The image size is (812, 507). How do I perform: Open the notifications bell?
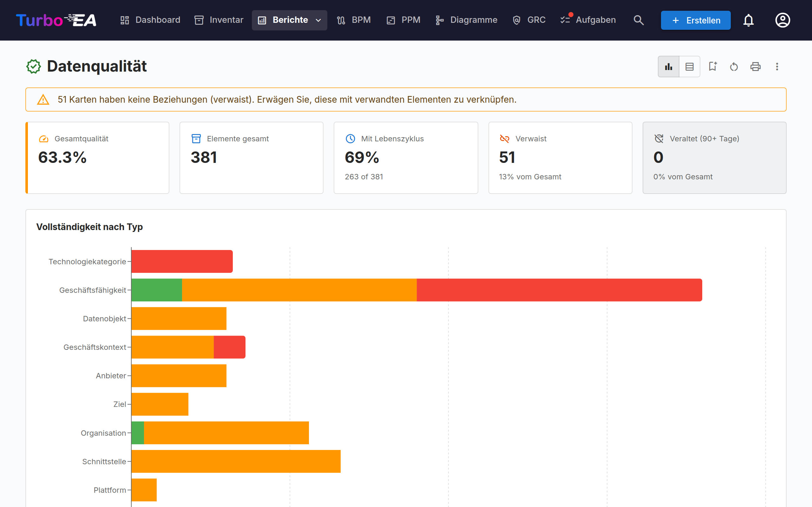click(748, 20)
